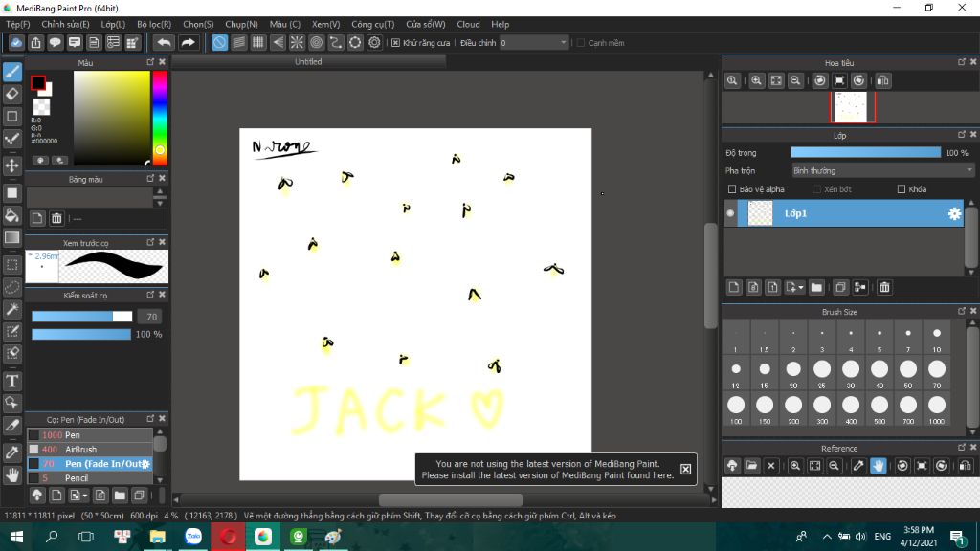Add a new layer folder
The height and width of the screenshot is (551, 980).
pos(816,287)
